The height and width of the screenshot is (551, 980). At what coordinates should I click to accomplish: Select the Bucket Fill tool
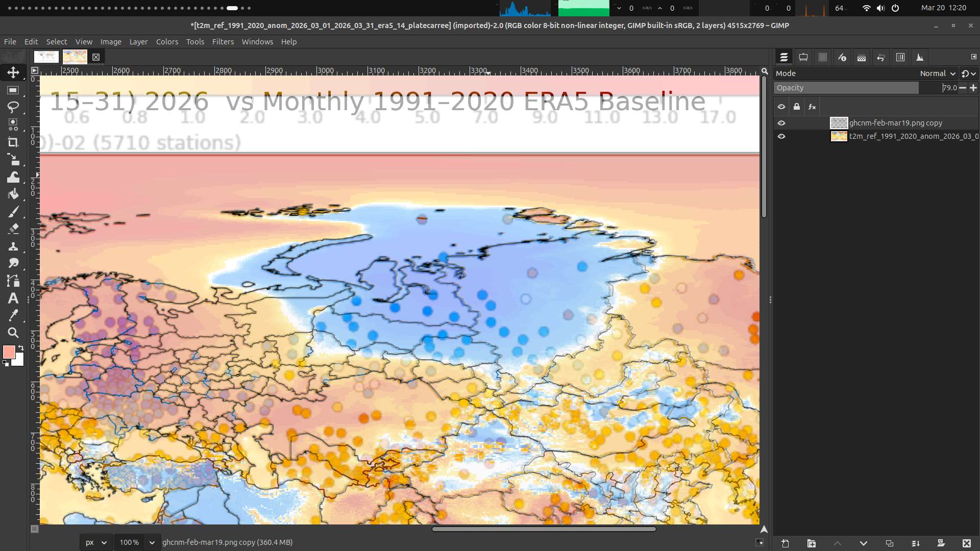point(13,194)
